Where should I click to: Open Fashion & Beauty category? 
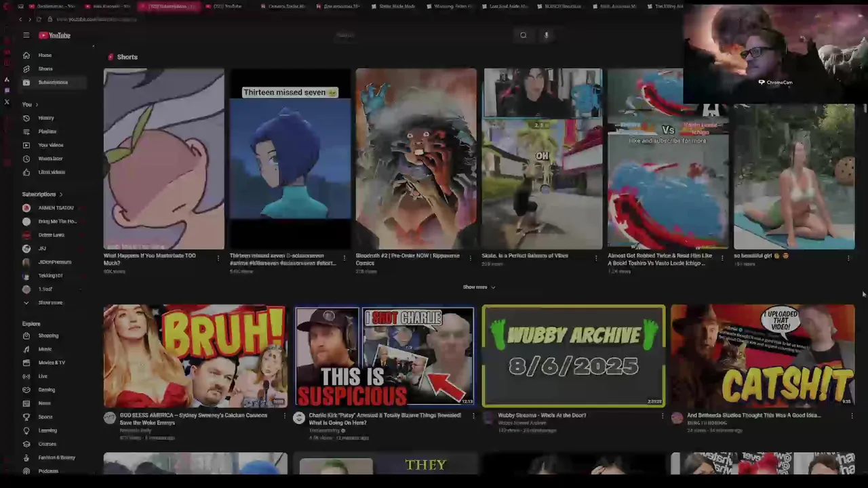(x=56, y=457)
